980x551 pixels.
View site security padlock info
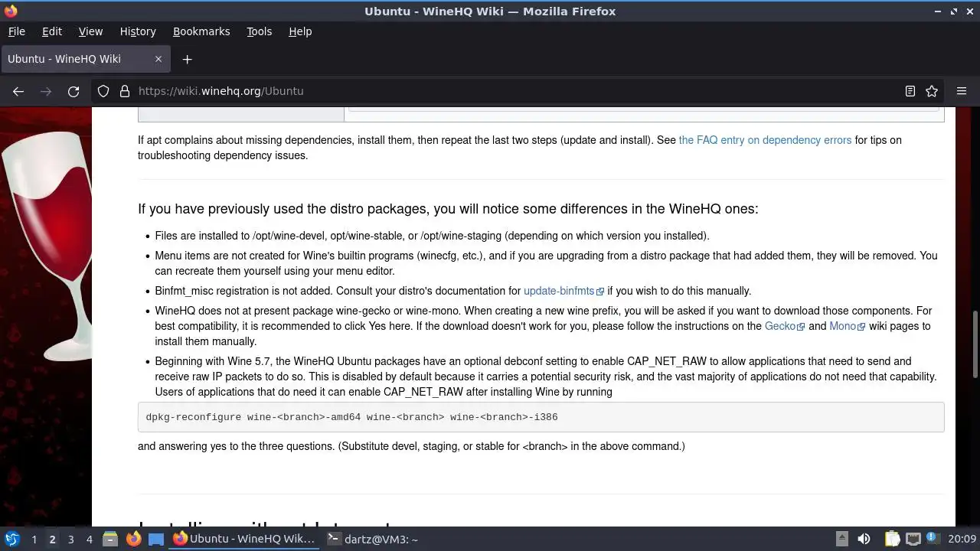(125, 91)
